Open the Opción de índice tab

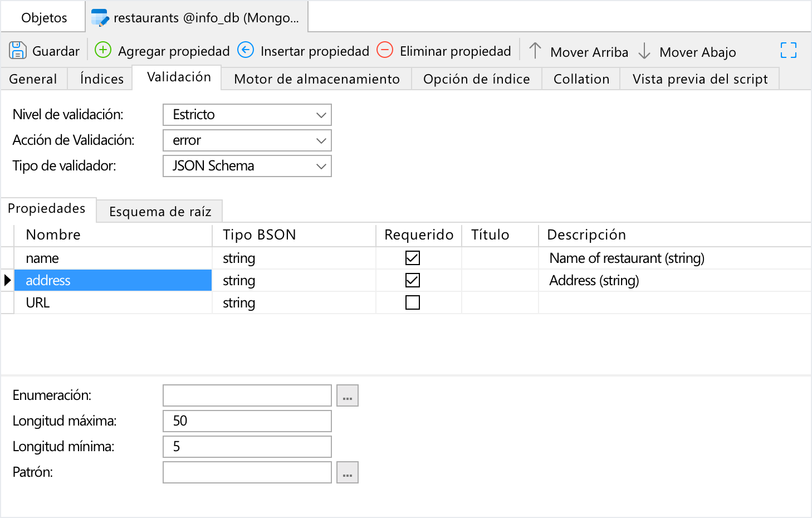[x=477, y=79]
